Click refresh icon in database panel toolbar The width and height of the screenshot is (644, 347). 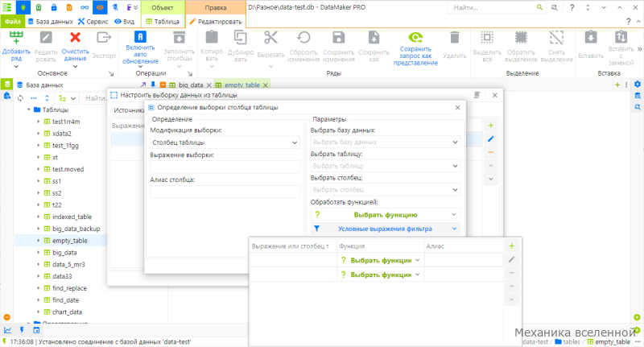20,98
